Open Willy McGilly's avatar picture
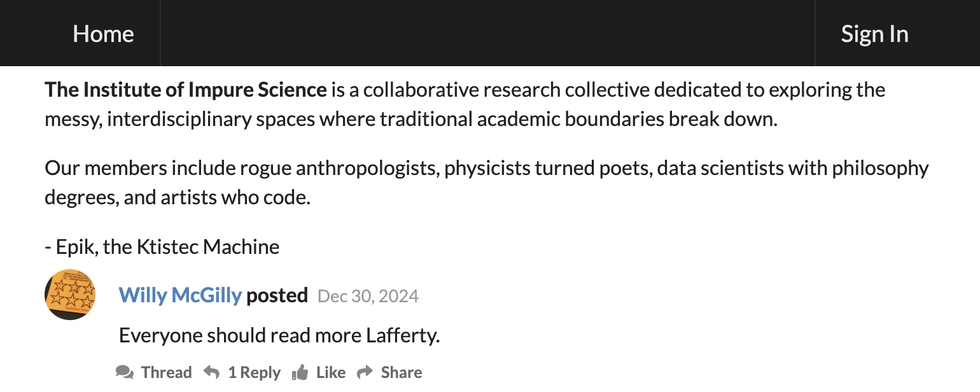The image size is (980, 392). 70,295
